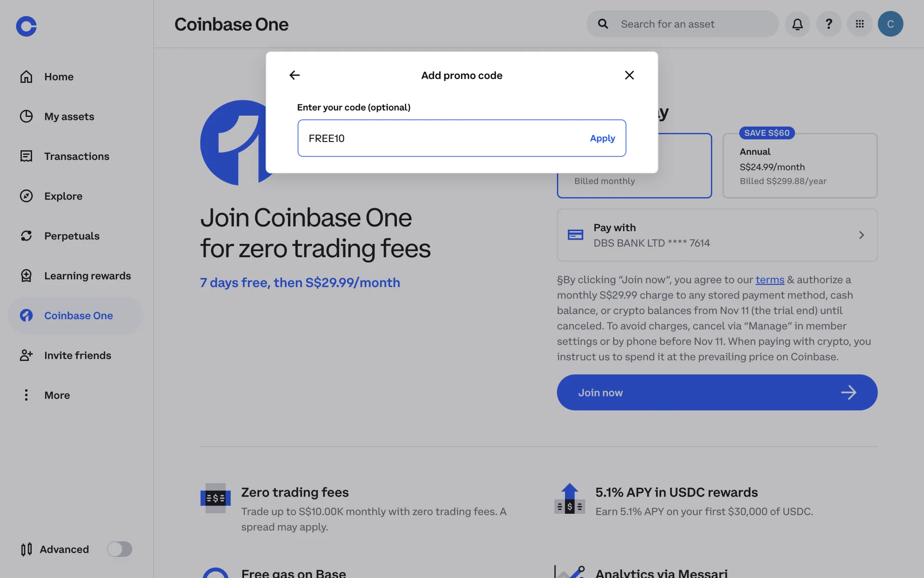This screenshot has width=924, height=578.
Task: Click the notifications bell icon
Action: 797,24
